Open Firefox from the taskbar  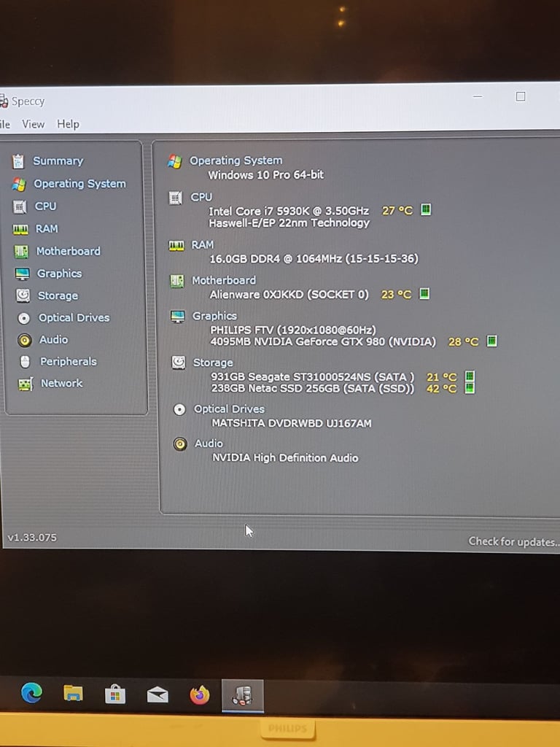point(200,695)
